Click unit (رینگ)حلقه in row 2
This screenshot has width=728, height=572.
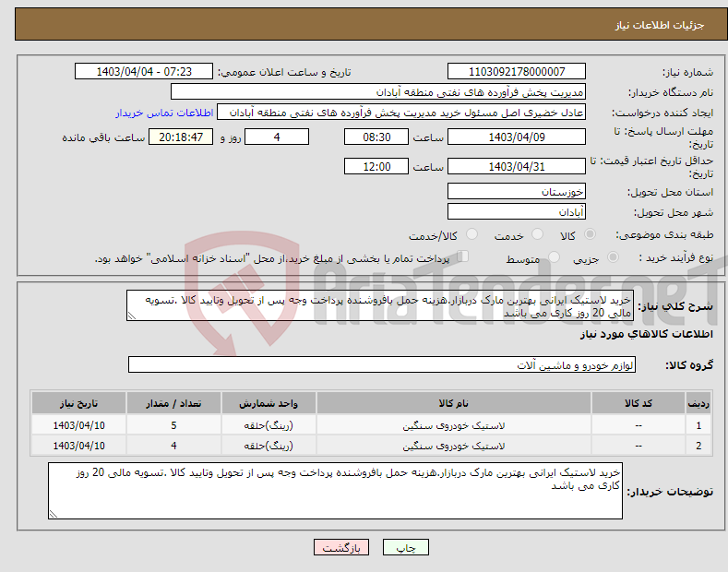[269, 446]
